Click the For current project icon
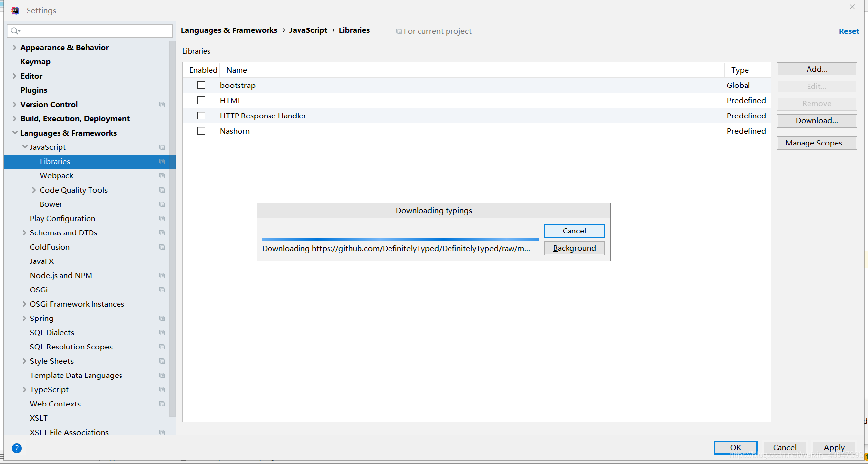Image resolution: width=868 pixels, height=464 pixels. tap(399, 31)
